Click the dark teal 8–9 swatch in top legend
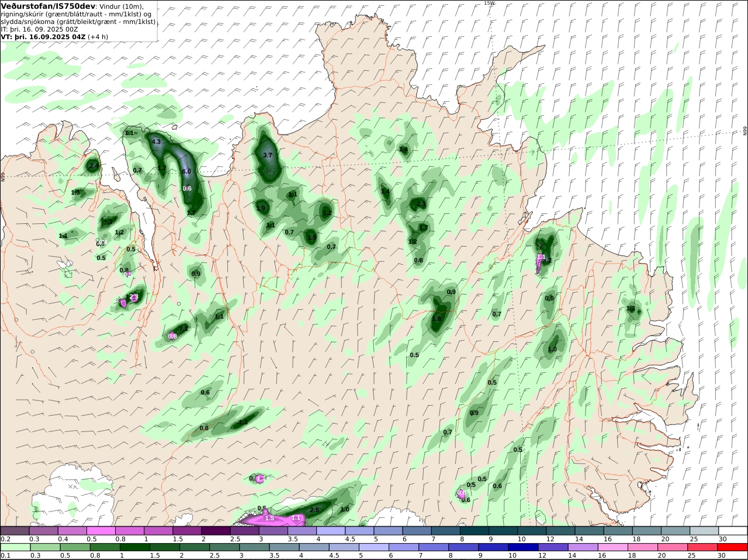The width and height of the screenshot is (748, 560). click(475, 531)
